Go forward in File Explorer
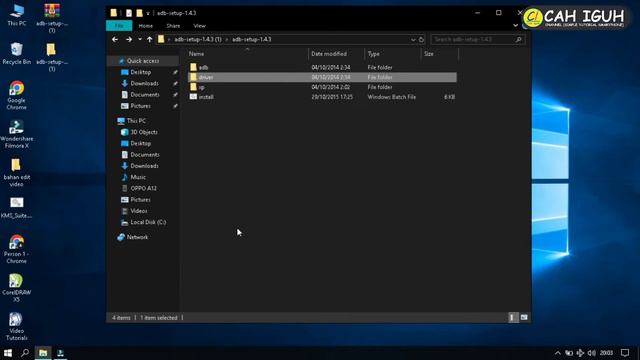Viewport: 640px width, 360px height. pos(129,40)
